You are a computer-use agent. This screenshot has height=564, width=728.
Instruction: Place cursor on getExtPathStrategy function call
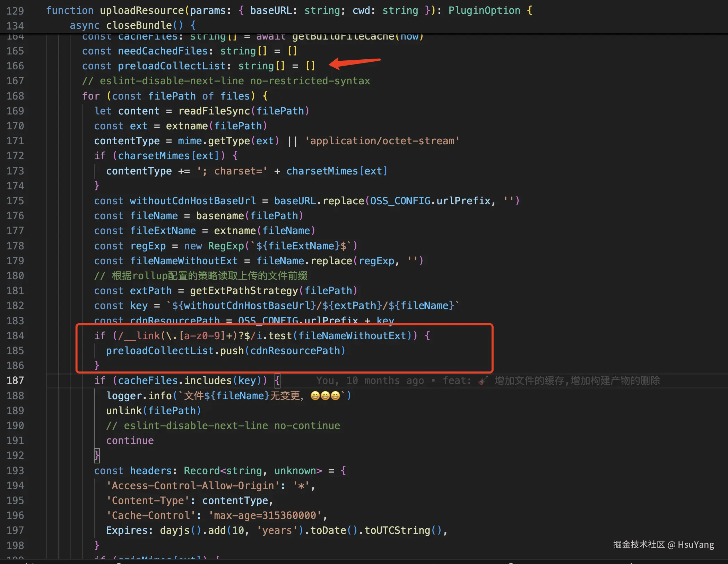pos(244,291)
